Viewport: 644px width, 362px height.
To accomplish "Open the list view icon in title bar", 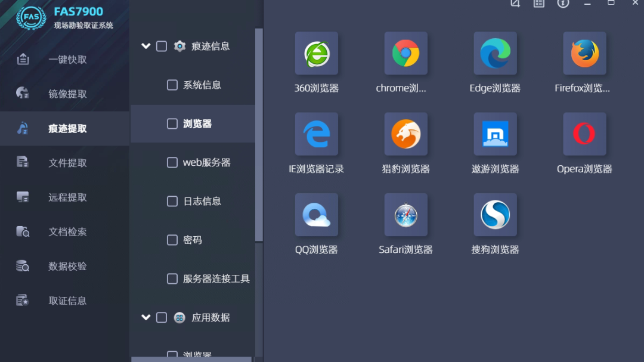I will click(539, 4).
